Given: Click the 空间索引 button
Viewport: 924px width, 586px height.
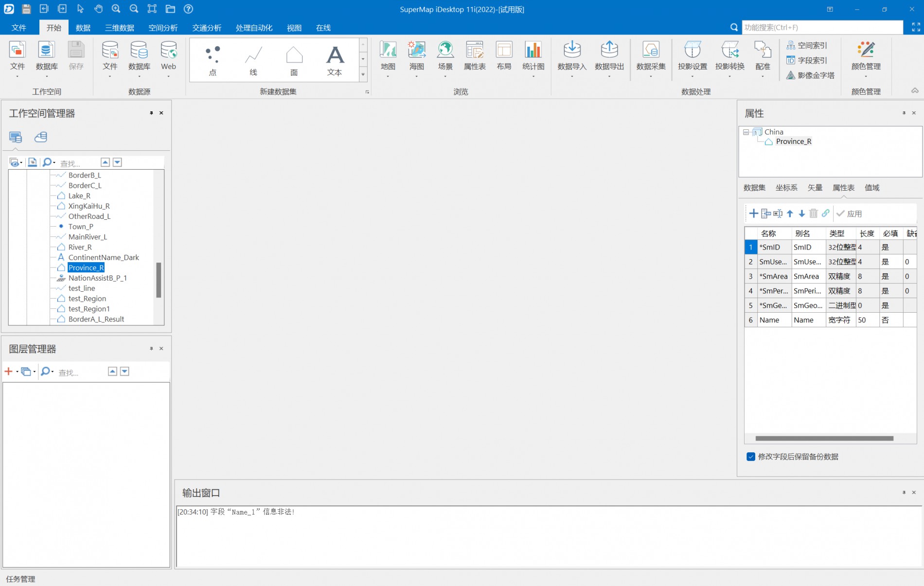Looking at the screenshot, I should click(x=807, y=45).
